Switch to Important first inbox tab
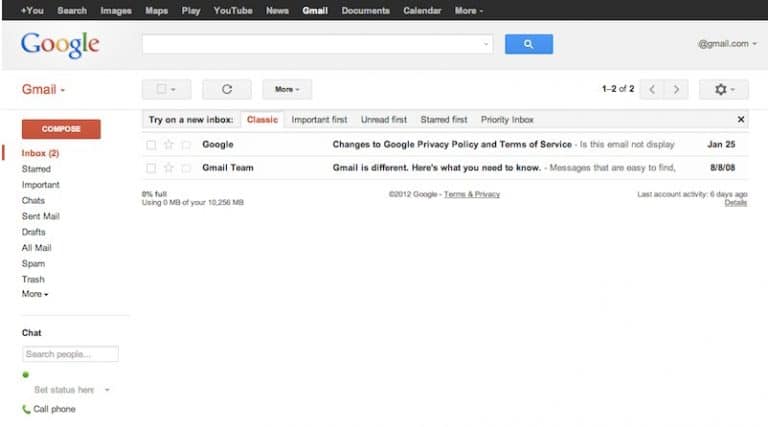Screen dimensions: 768x427 click(319, 119)
